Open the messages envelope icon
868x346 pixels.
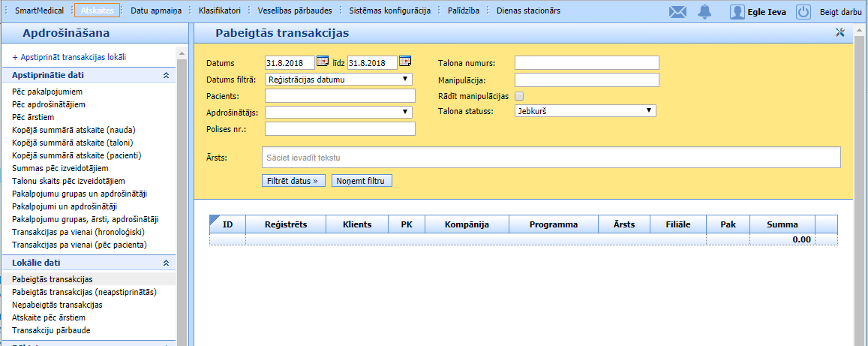click(x=677, y=11)
